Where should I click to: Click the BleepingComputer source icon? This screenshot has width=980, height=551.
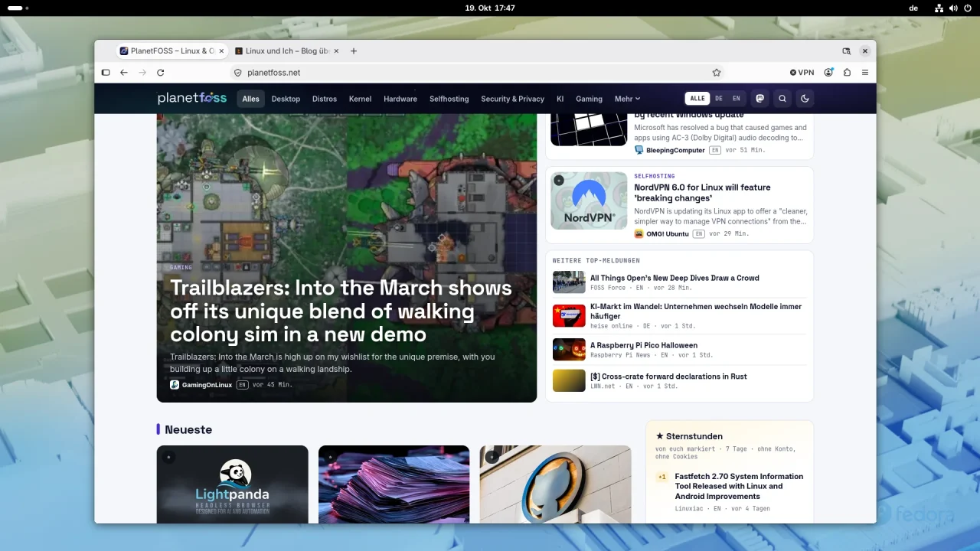(639, 150)
